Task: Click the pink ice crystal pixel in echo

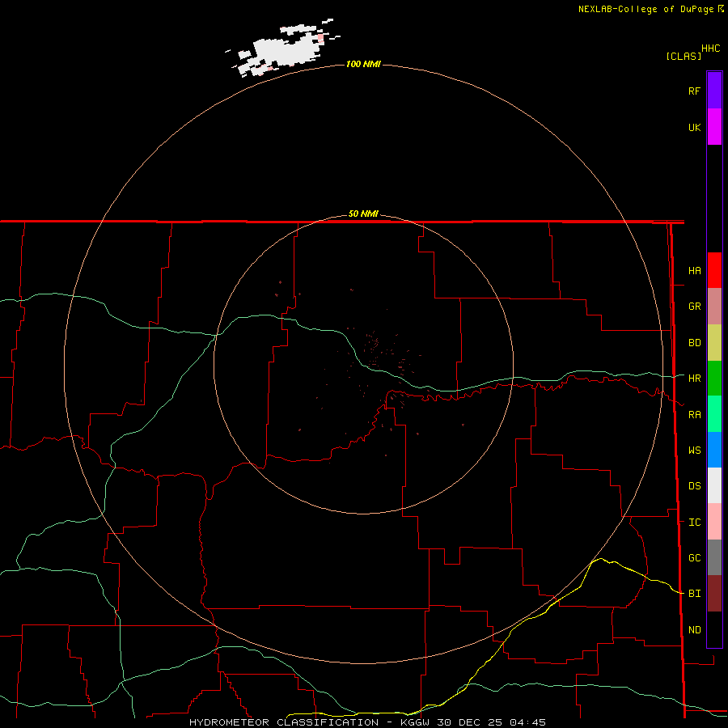Action: (x=320, y=37)
